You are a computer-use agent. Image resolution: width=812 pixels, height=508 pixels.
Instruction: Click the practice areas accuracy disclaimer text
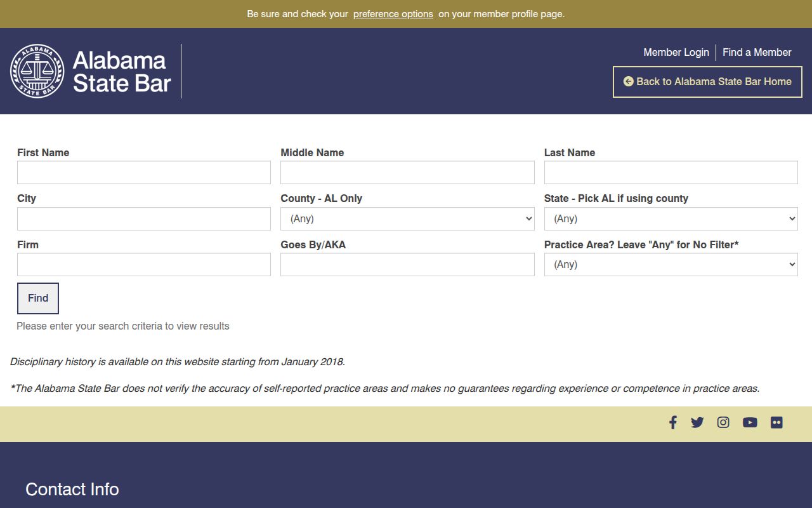[385, 389]
